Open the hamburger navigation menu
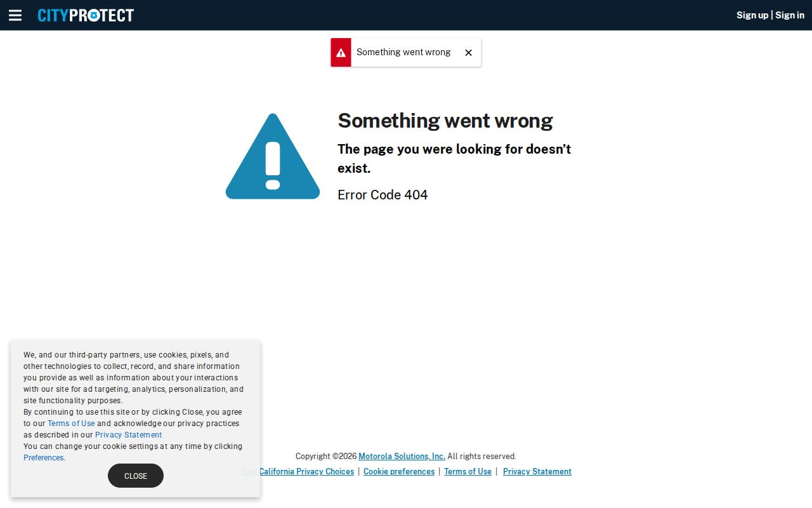This screenshot has height=508, width=812. (15, 15)
